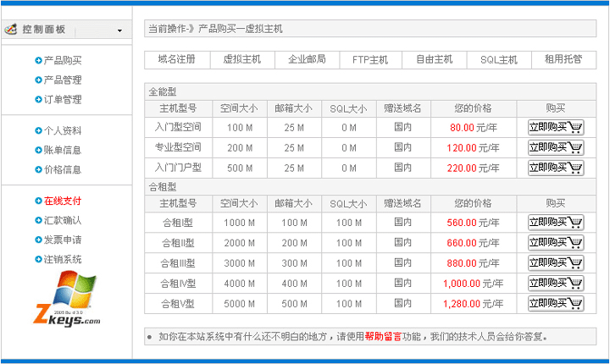Purchase the 合租I型 hosting plan

[556, 223]
